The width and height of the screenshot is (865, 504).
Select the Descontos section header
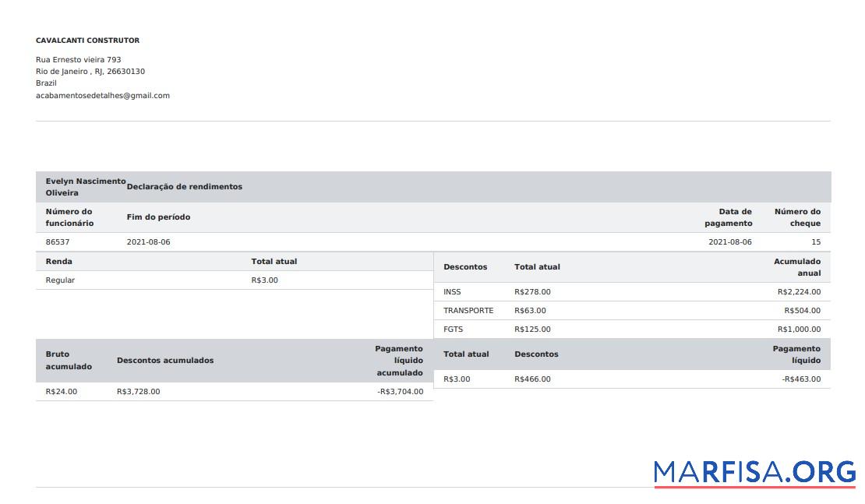(463, 266)
